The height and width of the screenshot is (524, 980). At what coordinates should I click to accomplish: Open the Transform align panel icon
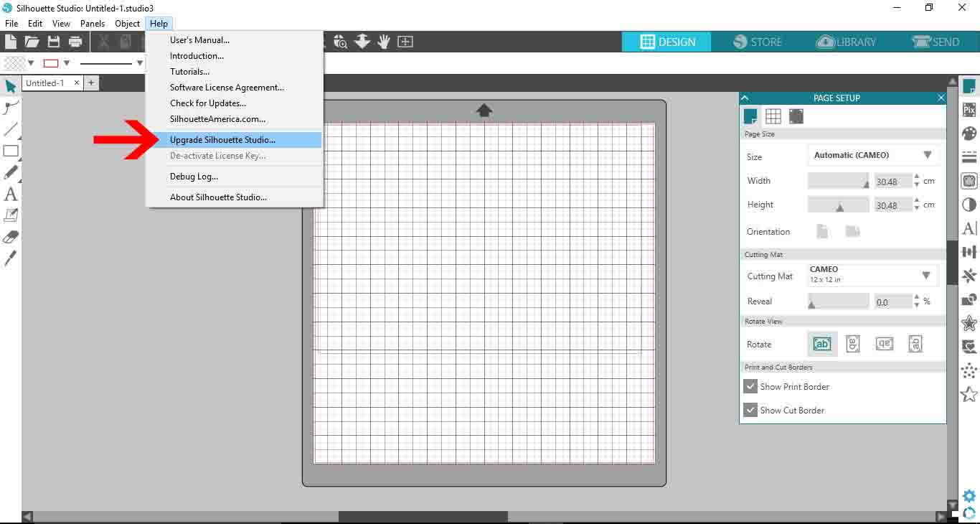969,252
